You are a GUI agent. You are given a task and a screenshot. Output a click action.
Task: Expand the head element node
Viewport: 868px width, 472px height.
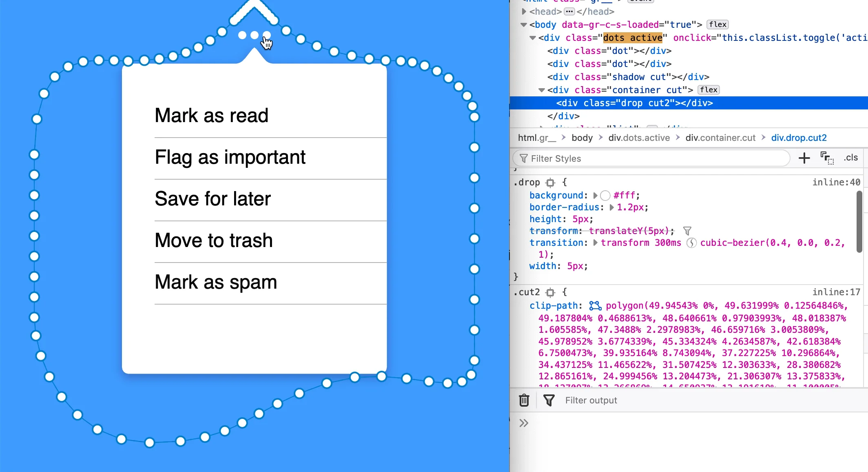point(524,11)
